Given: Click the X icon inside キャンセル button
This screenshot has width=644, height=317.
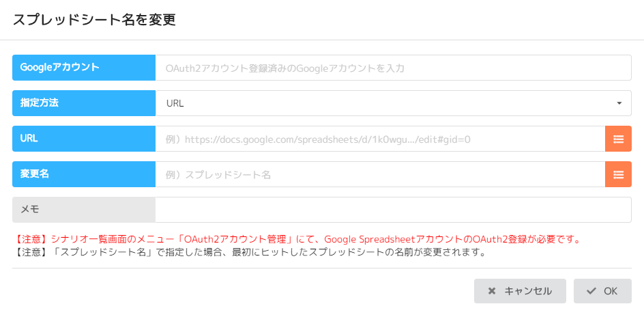Looking at the screenshot, I should [x=492, y=291].
